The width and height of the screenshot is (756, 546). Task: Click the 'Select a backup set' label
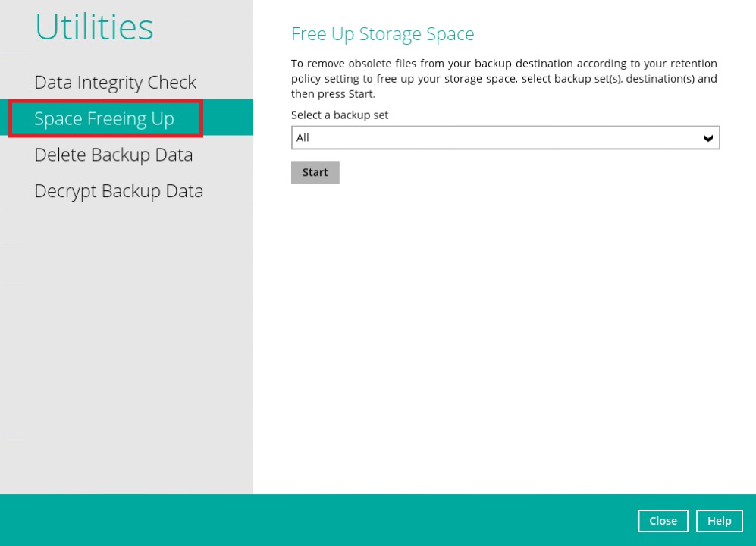(x=340, y=115)
